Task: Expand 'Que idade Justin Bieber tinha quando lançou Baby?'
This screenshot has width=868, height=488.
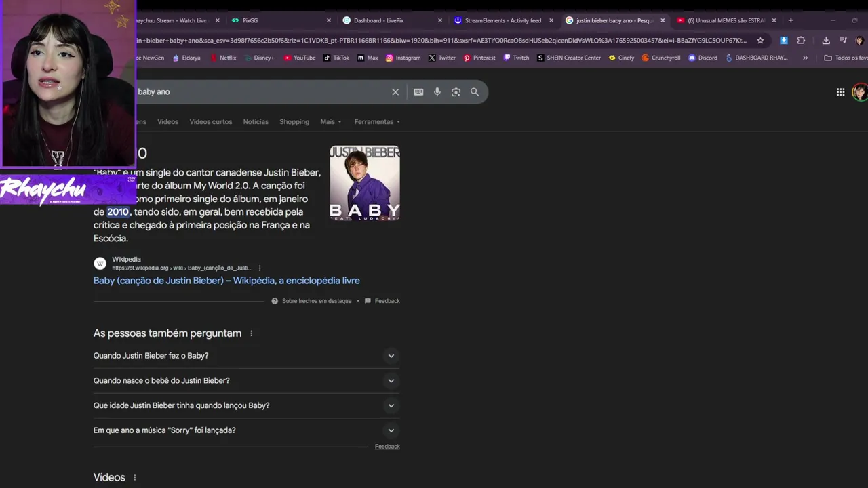Action: (246, 405)
